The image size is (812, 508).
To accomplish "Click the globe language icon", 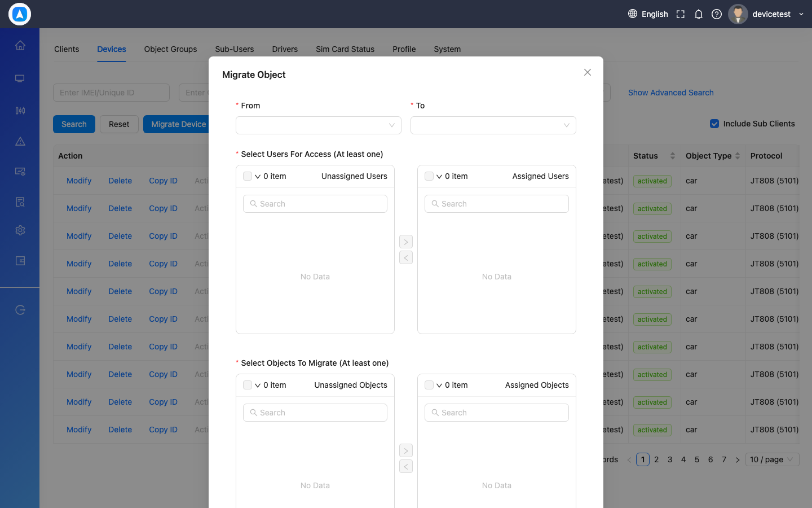I will [633, 14].
